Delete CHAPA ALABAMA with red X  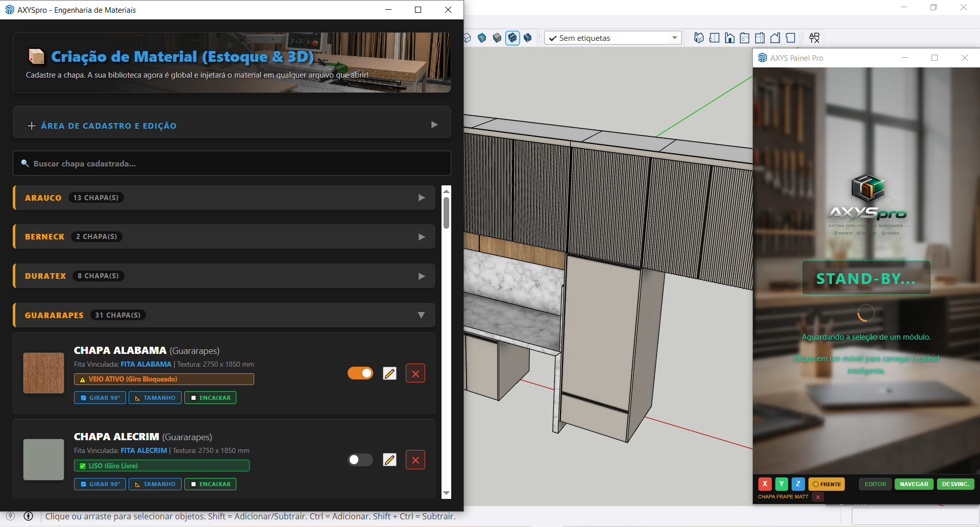point(415,373)
